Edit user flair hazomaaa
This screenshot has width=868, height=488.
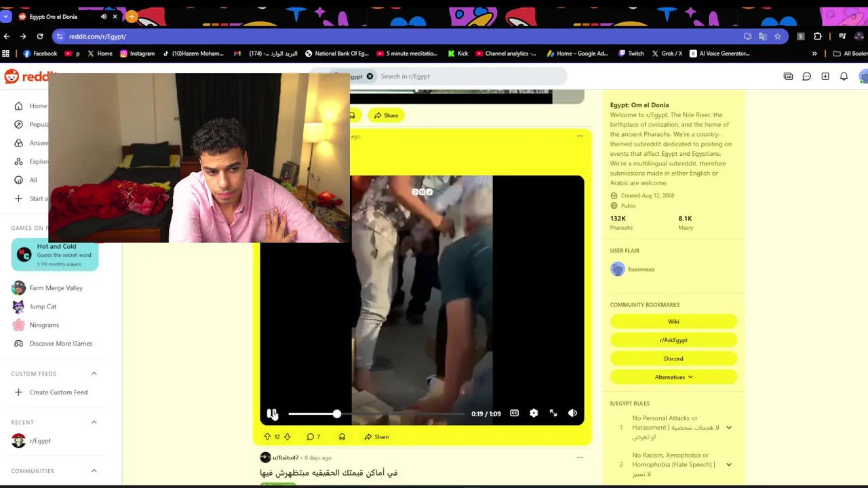pyautogui.click(x=633, y=270)
